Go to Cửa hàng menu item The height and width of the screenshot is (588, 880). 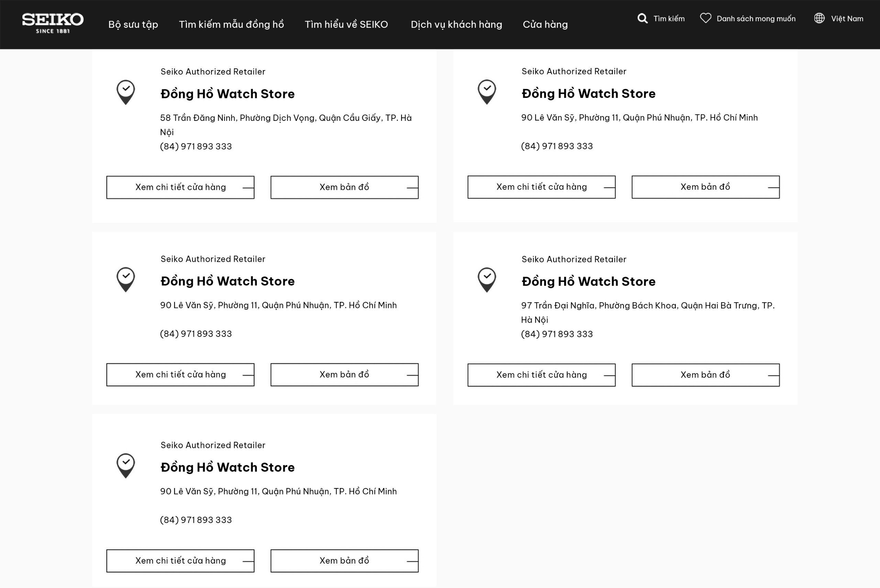click(x=545, y=24)
